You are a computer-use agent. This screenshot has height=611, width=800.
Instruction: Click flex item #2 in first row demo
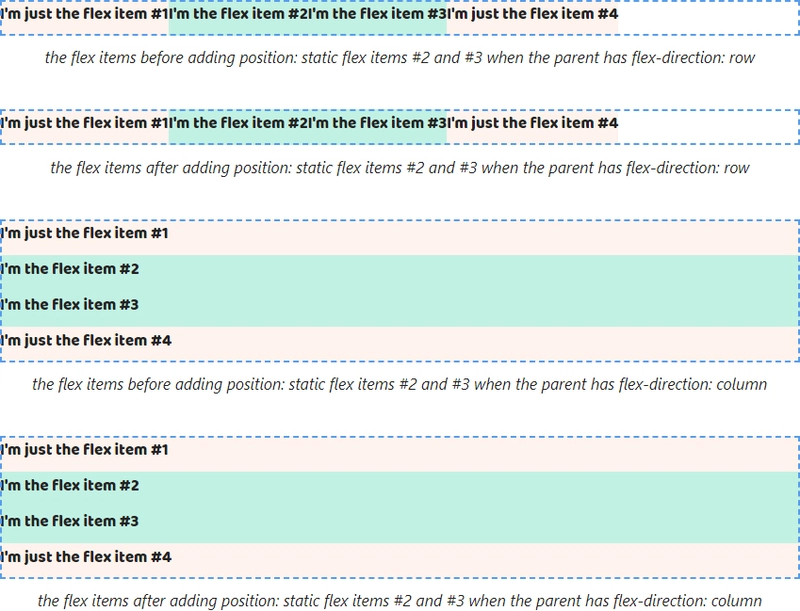pos(238,18)
